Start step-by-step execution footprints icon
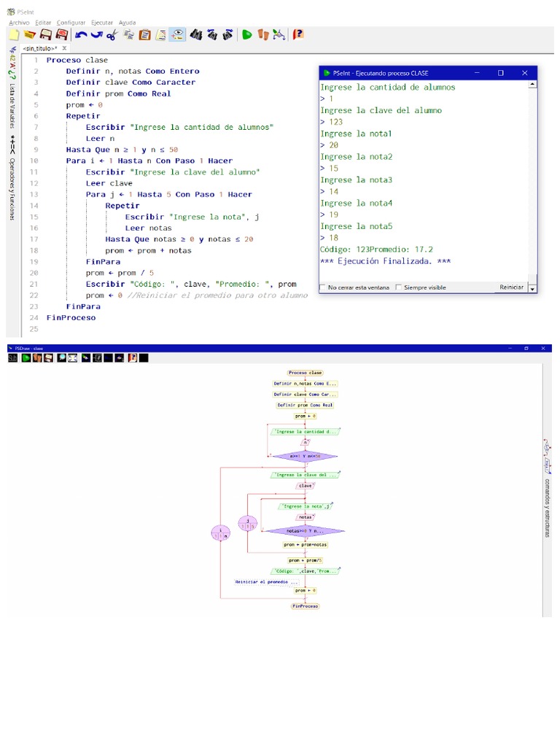560x747 pixels. point(263,34)
